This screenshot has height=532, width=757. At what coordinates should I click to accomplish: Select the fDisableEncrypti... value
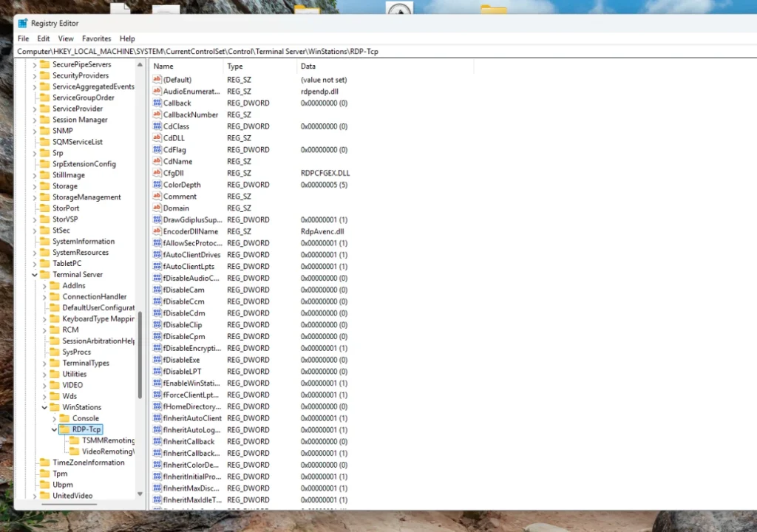click(x=191, y=348)
